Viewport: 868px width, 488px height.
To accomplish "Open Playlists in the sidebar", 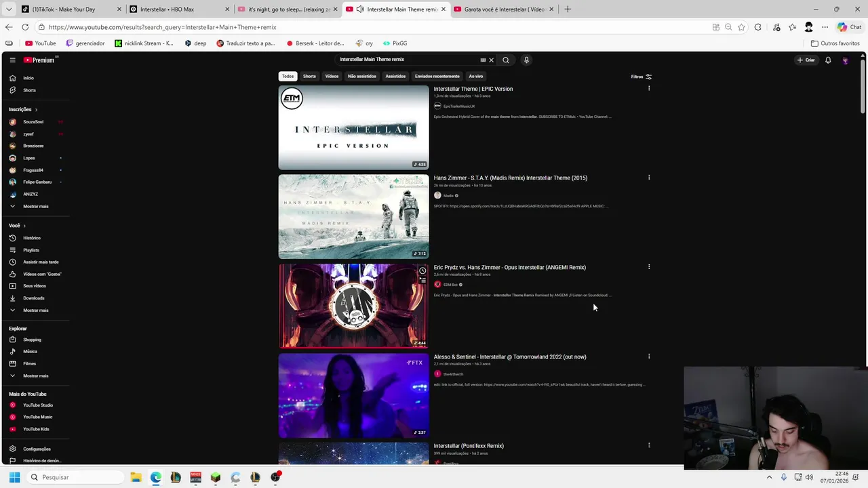I will 35,250.
